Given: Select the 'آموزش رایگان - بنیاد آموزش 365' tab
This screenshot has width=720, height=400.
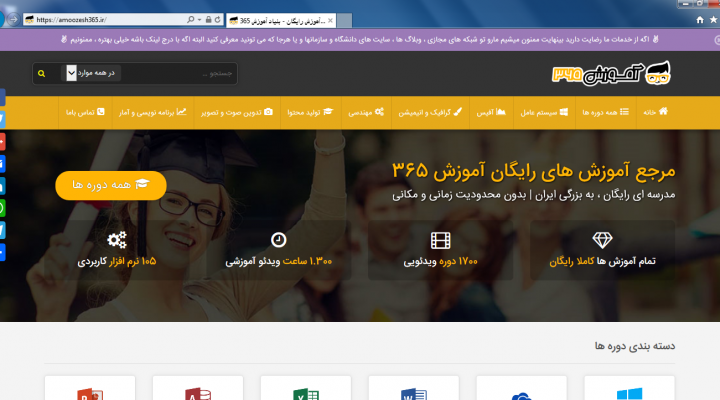Looking at the screenshot, I should (281, 20).
